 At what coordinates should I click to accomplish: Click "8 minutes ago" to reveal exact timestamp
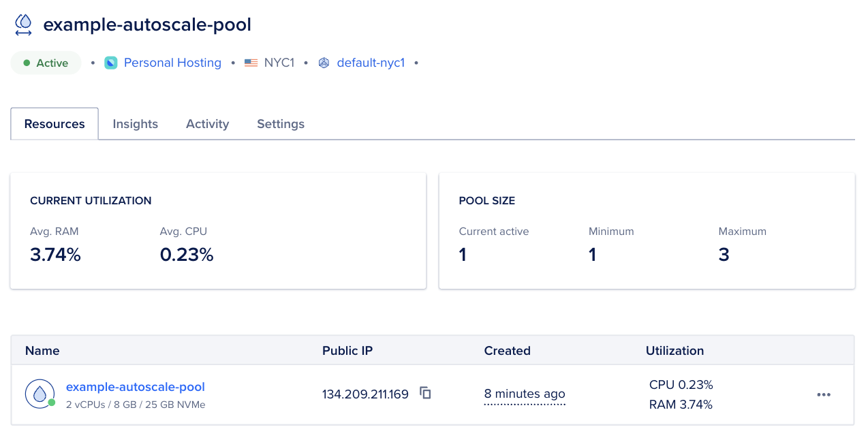pos(525,394)
